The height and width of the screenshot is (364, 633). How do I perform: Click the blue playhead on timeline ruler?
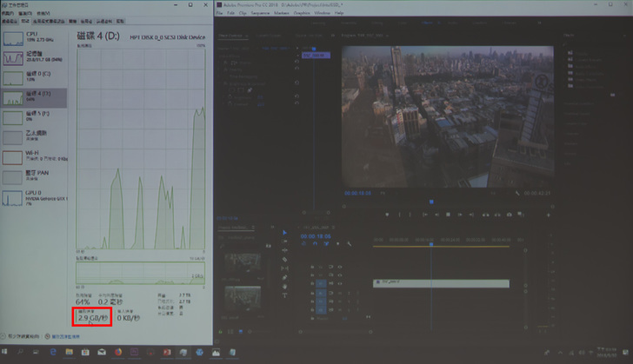click(430, 243)
